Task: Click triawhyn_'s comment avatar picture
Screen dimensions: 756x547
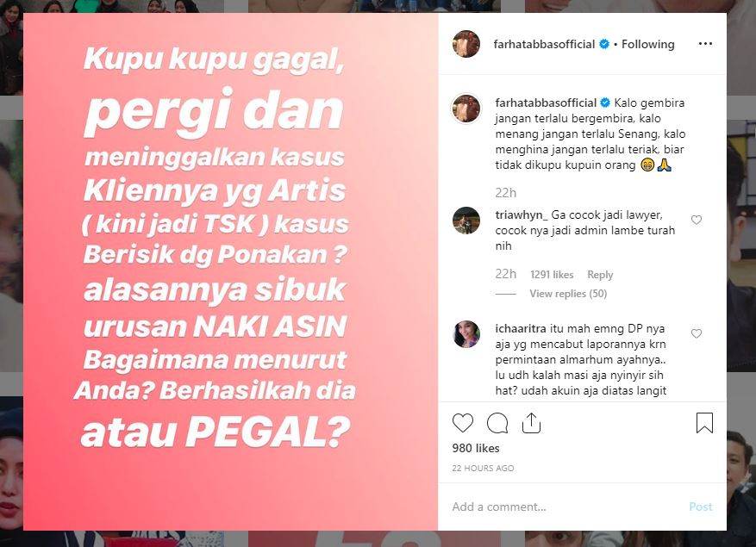Action: tap(466, 221)
